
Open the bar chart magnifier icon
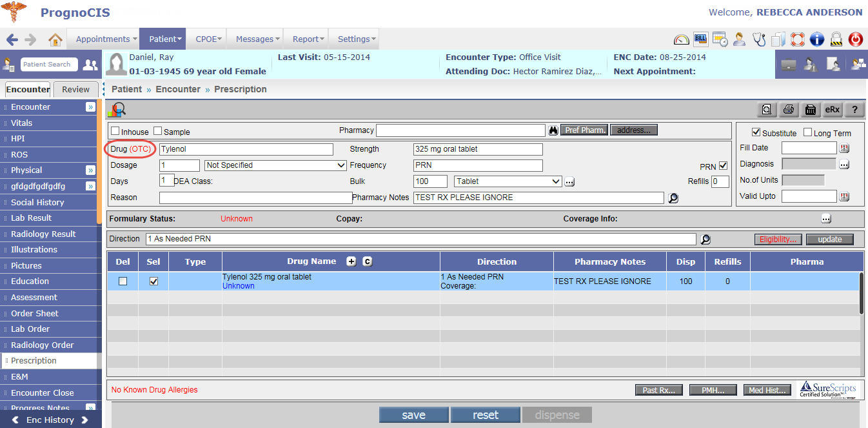(117, 110)
